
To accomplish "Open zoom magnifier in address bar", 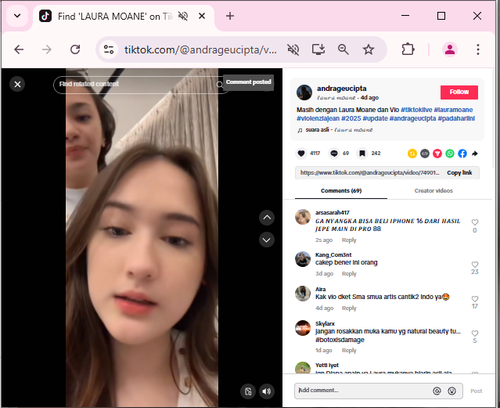I will click(x=343, y=50).
